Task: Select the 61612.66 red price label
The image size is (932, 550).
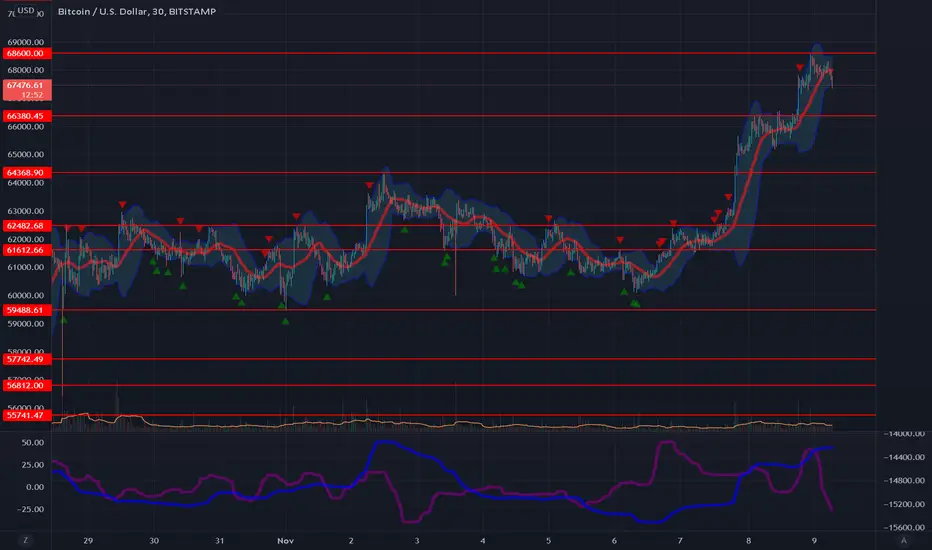Action: 27,250
